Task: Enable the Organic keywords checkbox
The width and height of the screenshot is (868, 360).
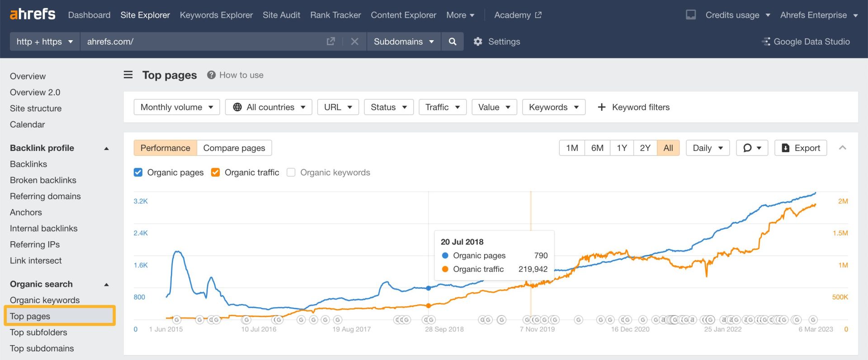Action: (291, 173)
